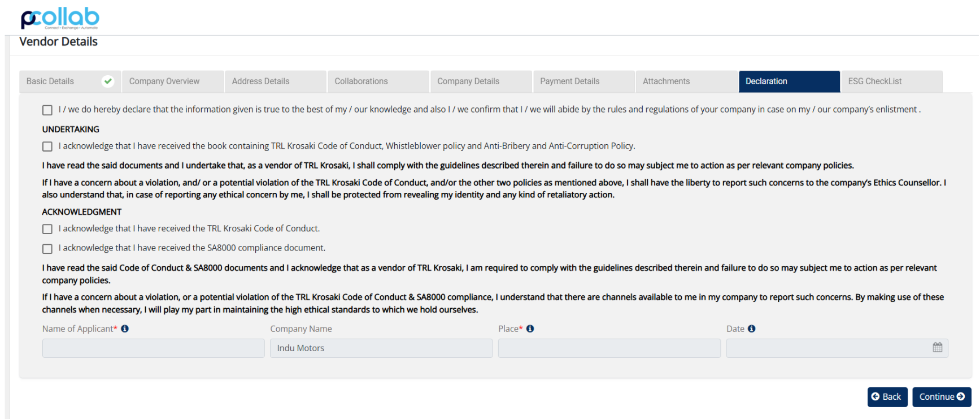
Task: Click the info icon beside Name of Applicant
Action: point(125,329)
